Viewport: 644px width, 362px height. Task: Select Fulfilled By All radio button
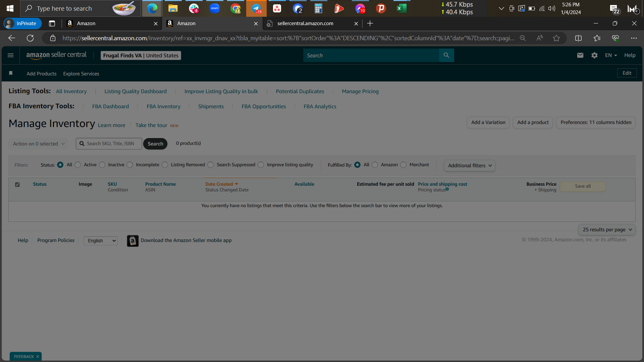358,165
